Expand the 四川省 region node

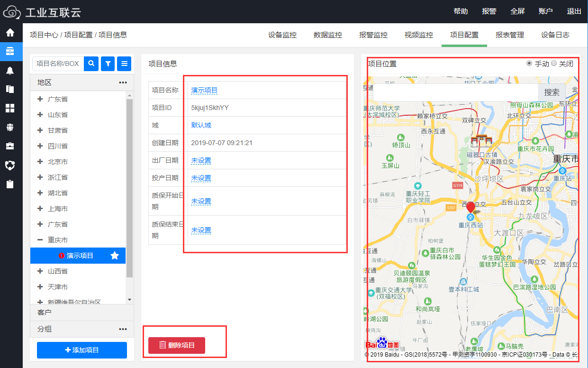pyautogui.click(x=40, y=146)
